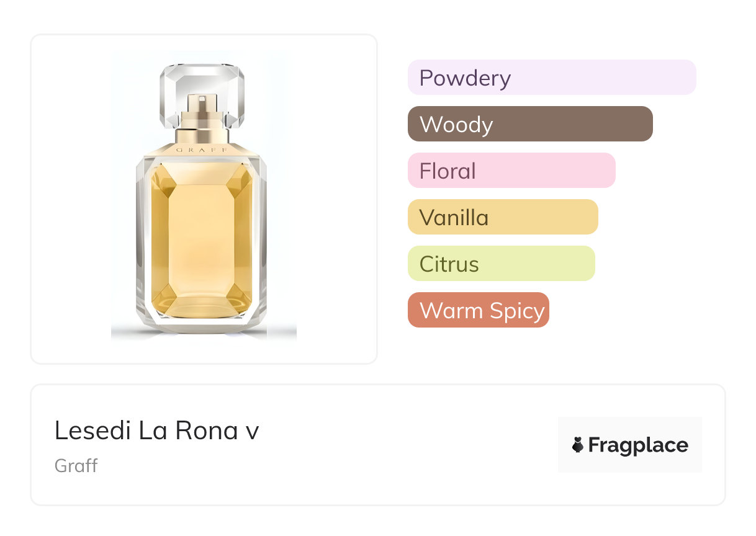Select the green Citrus accord bar

point(501,264)
